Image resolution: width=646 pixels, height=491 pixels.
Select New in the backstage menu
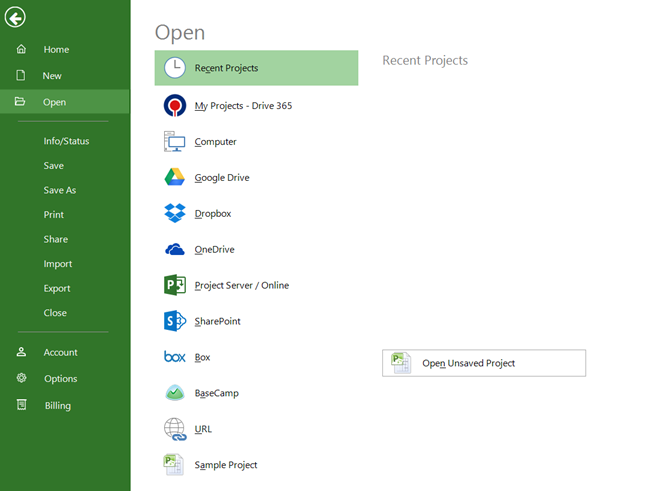[x=52, y=76]
